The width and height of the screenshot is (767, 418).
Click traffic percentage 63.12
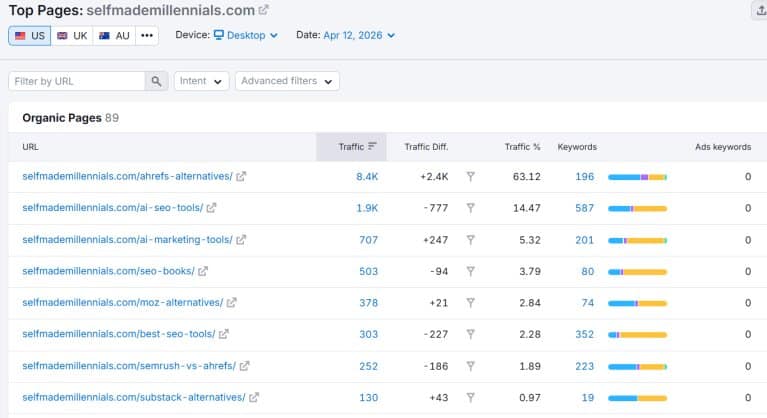[x=526, y=176]
